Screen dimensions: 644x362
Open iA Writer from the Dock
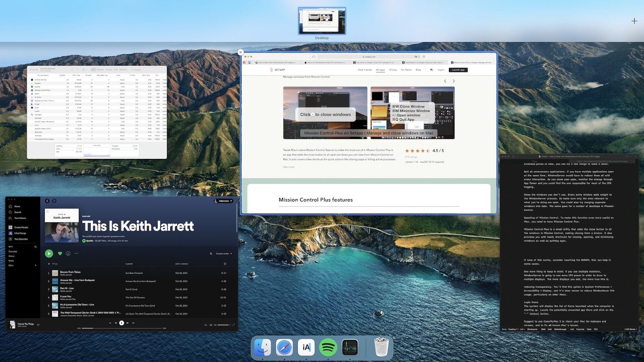pos(306,347)
